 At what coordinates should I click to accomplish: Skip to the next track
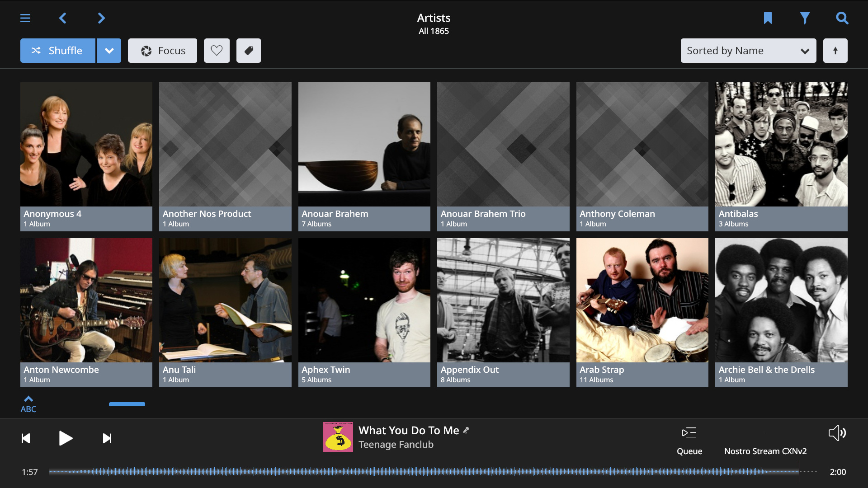tap(107, 438)
